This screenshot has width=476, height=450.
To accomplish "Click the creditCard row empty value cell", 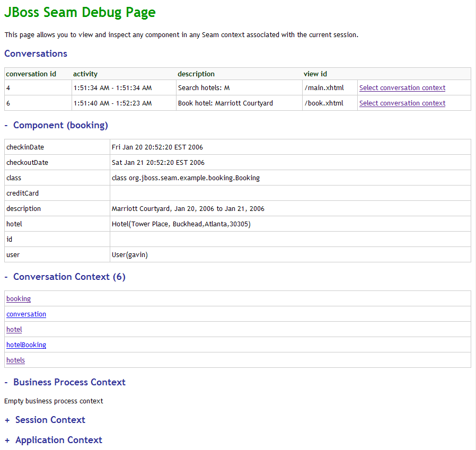I will click(290, 193).
